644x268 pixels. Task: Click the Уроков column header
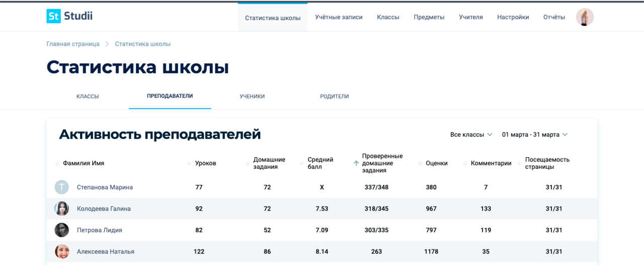(206, 163)
